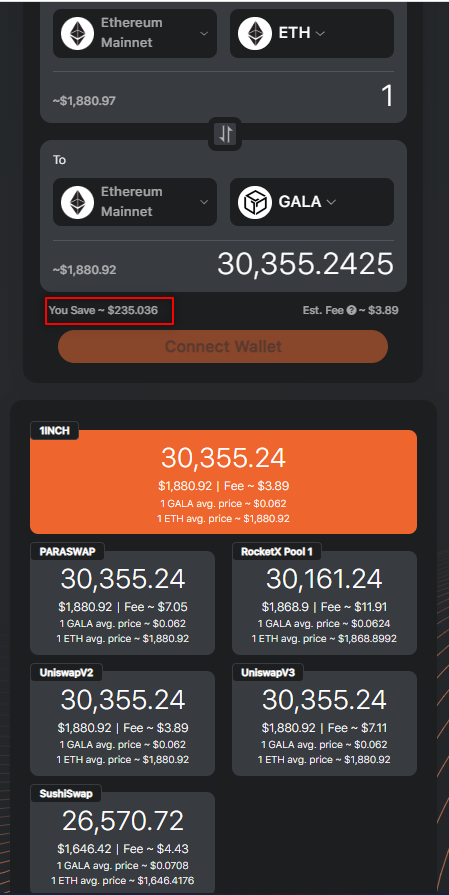Click the Connect Wallet button

223,346
